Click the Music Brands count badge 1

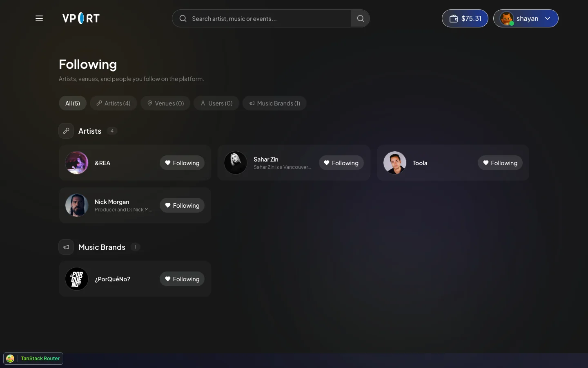tap(135, 247)
